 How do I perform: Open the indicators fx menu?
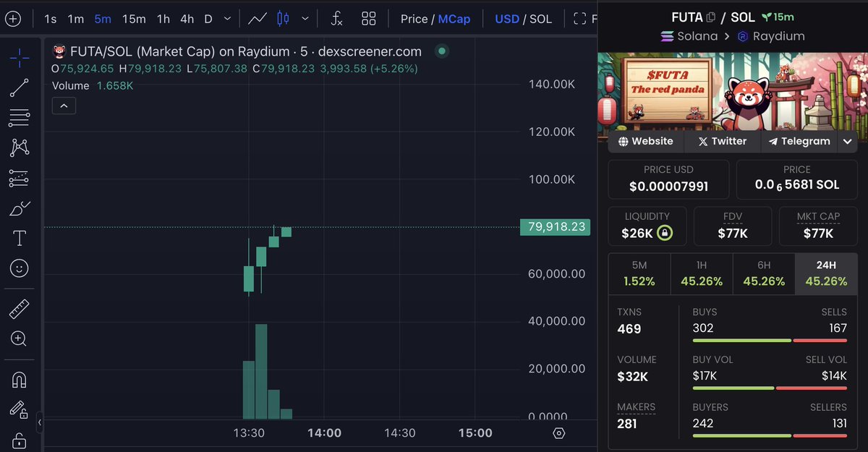[337, 19]
